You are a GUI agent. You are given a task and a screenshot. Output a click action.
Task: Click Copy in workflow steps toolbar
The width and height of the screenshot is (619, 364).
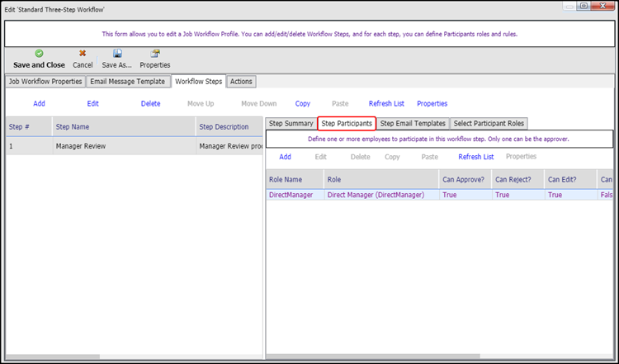(x=303, y=104)
